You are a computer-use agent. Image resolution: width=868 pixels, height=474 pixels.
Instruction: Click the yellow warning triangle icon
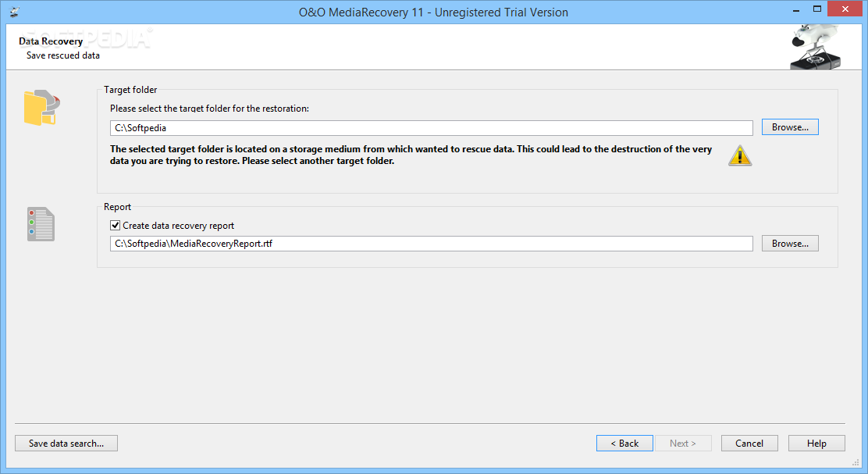point(740,155)
